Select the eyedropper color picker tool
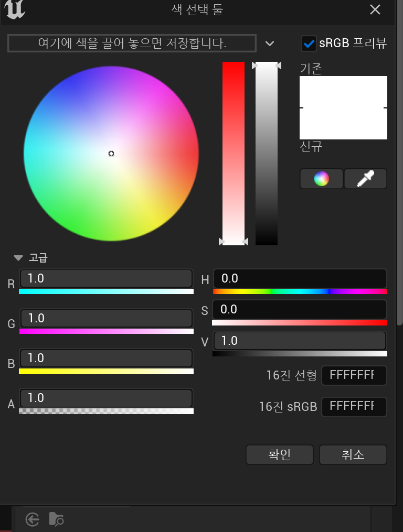 pos(365,178)
